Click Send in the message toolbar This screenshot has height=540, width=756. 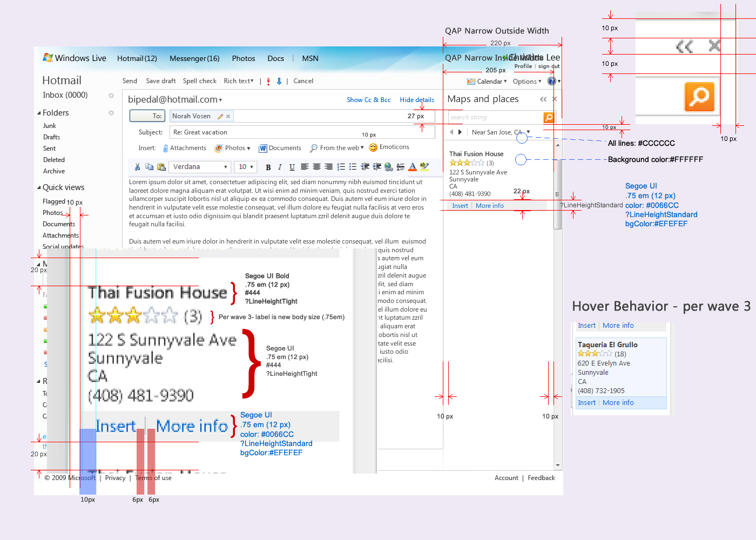(130, 81)
